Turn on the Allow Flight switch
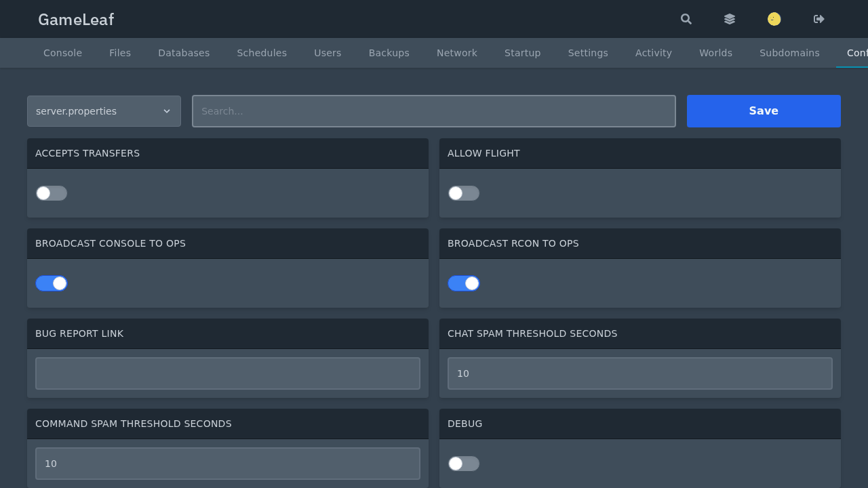 coord(464,193)
